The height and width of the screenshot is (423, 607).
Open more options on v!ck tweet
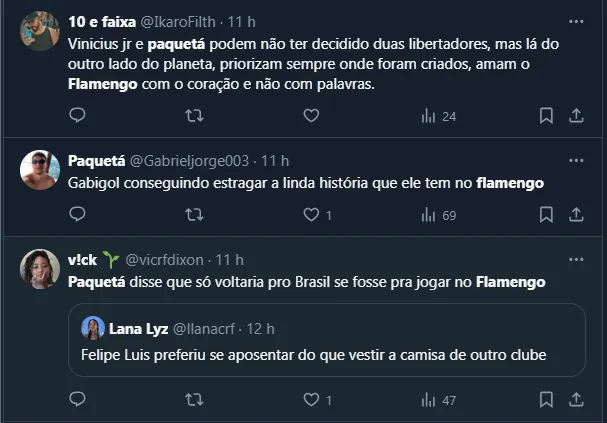576,258
